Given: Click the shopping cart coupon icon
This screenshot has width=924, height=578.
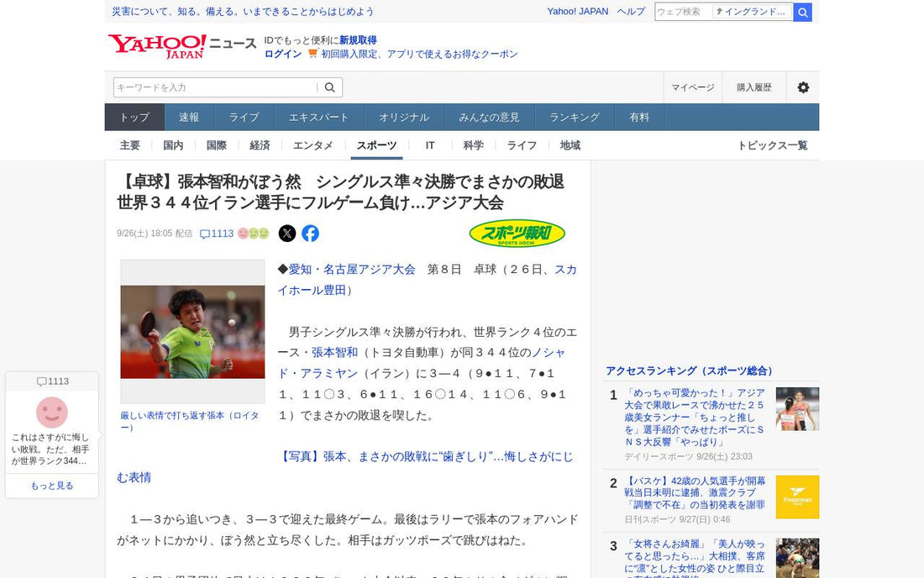Looking at the screenshot, I should [x=313, y=53].
